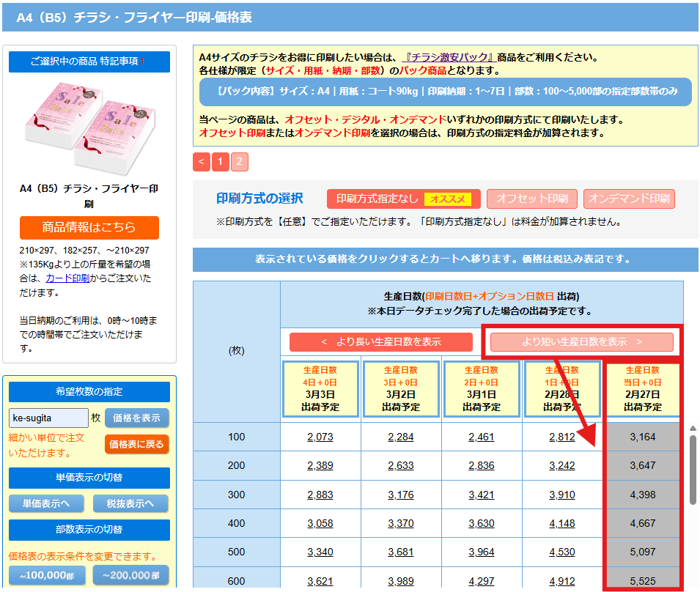Image resolution: width=700 pixels, height=592 pixels.
Task: Go to page 2 of price table
Action: pos(240,162)
